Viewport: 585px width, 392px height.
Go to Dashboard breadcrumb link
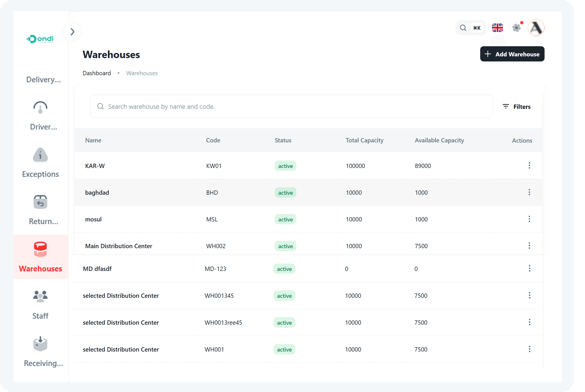pos(97,73)
